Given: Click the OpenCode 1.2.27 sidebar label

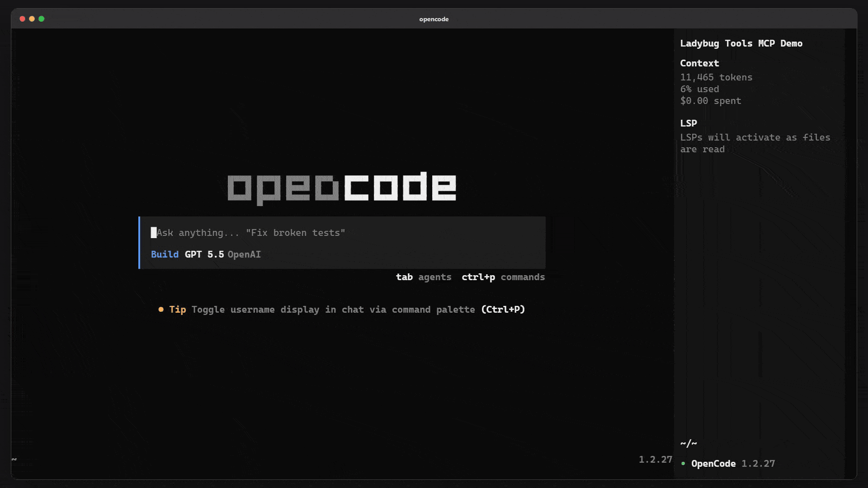Looking at the screenshot, I should 733,464.
